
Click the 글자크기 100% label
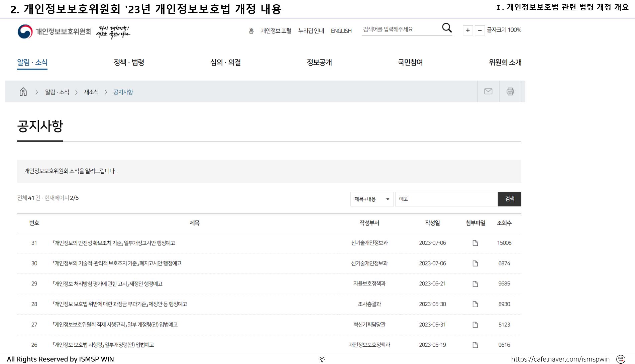(x=504, y=30)
